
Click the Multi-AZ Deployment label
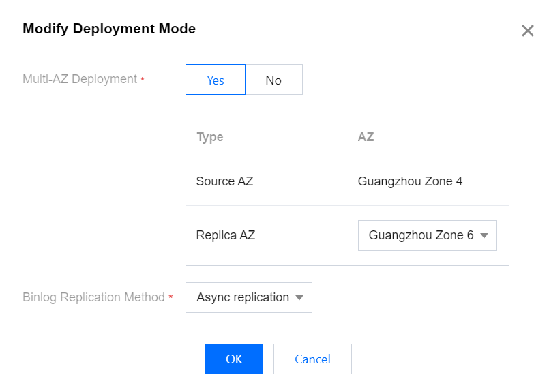click(x=80, y=79)
